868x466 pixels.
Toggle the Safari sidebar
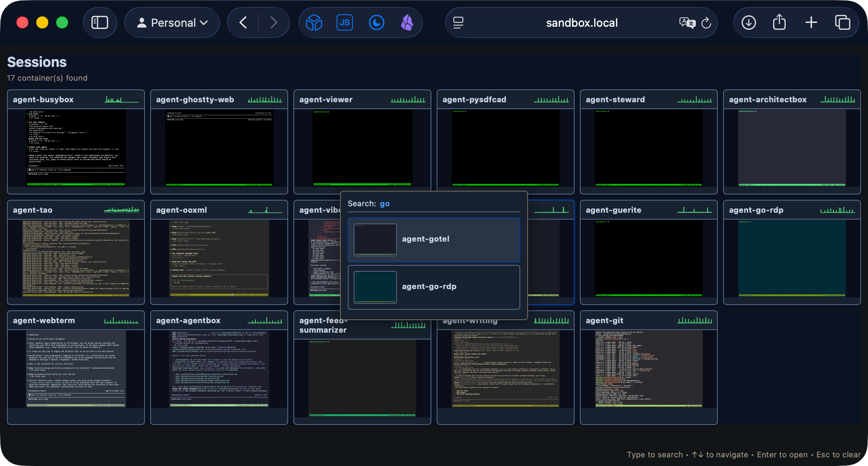[x=100, y=22]
